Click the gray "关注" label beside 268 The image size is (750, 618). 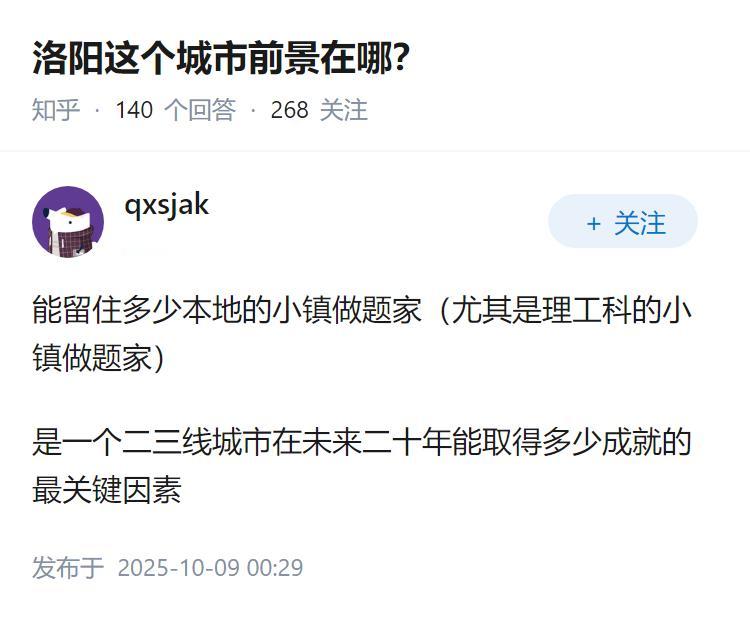click(344, 109)
